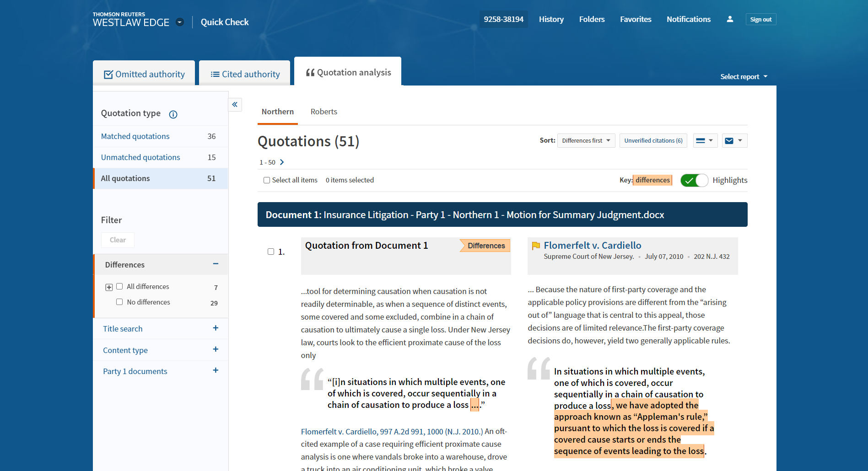This screenshot has height=471, width=868.
Task: Collapse the left sidebar panel
Action: pos(235,105)
